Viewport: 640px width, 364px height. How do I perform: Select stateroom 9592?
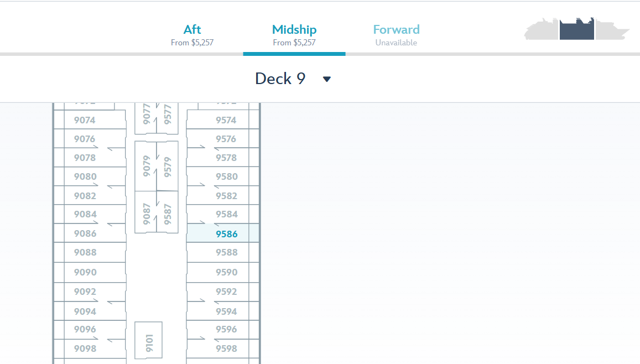(226, 292)
